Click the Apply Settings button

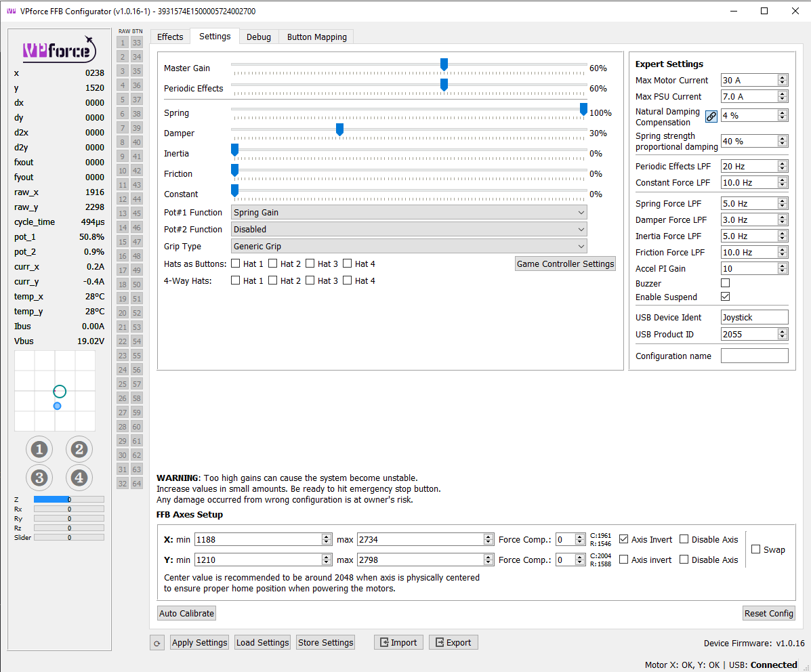(x=200, y=642)
